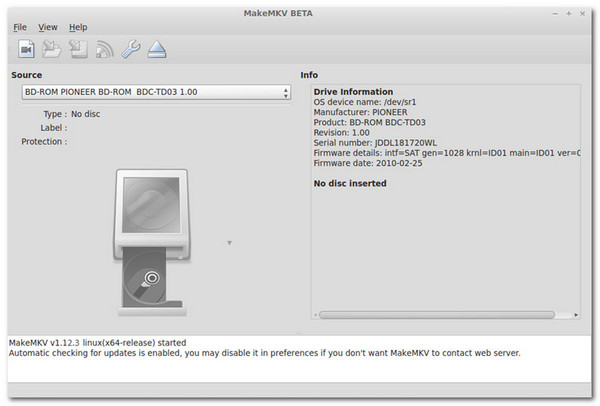This screenshot has width=600, height=406.
Task: Click the 'No disc inserted' message
Action: (x=350, y=184)
